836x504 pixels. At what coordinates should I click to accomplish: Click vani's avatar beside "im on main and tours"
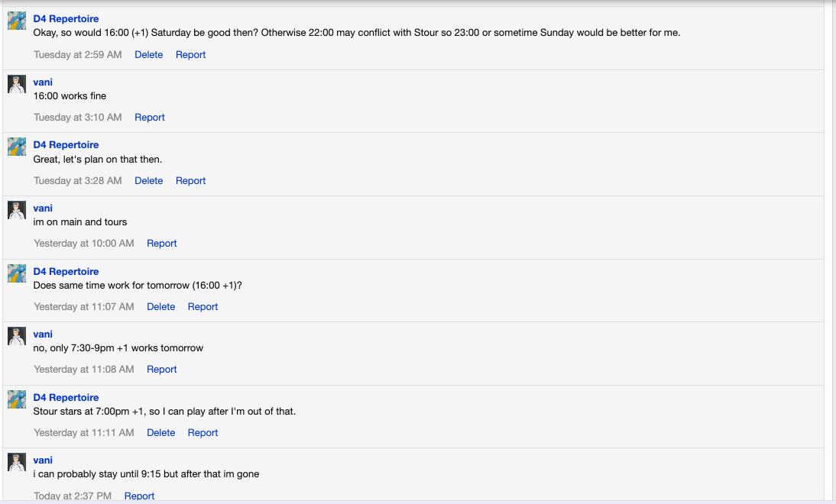[17, 210]
